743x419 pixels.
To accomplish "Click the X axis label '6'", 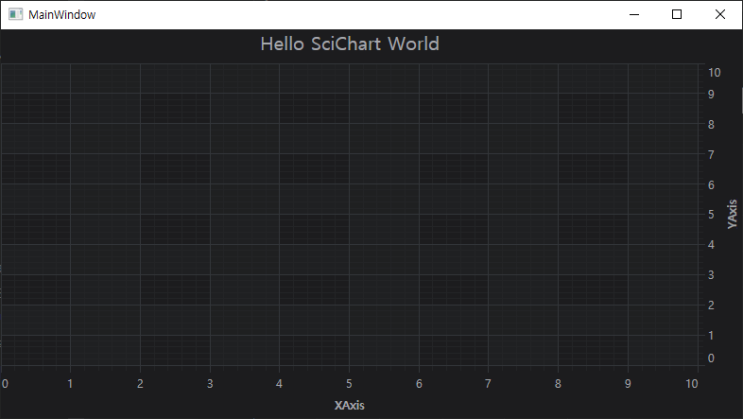I will coord(419,383).
